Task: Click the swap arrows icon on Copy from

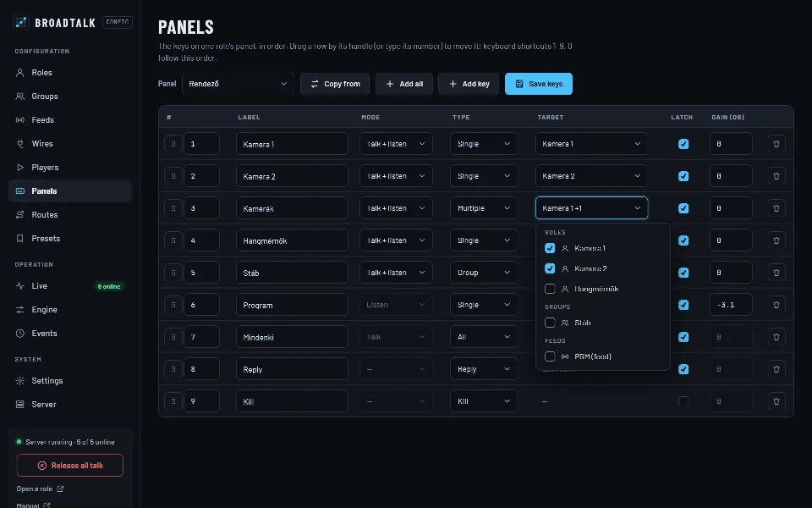Action: pyautogui.click(x=315, y=84)
